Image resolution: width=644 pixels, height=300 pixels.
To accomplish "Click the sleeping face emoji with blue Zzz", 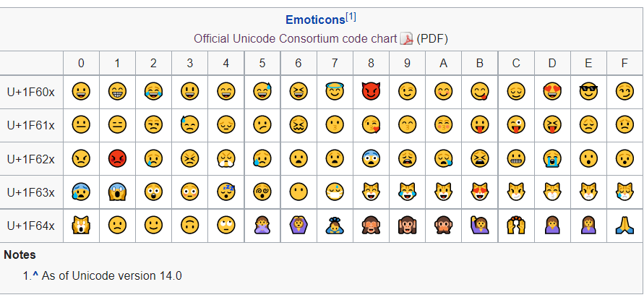I will 226,192.
